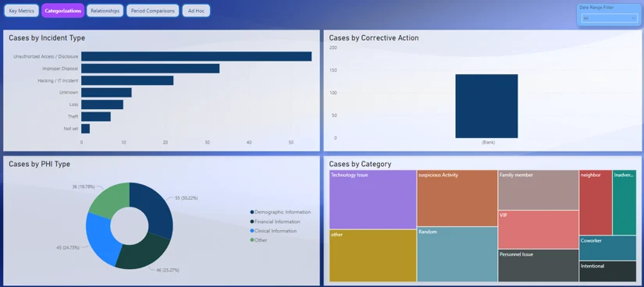Click the neighbor treemap tile
Screen dimensions: 644x287
click(x=596, y=203)
